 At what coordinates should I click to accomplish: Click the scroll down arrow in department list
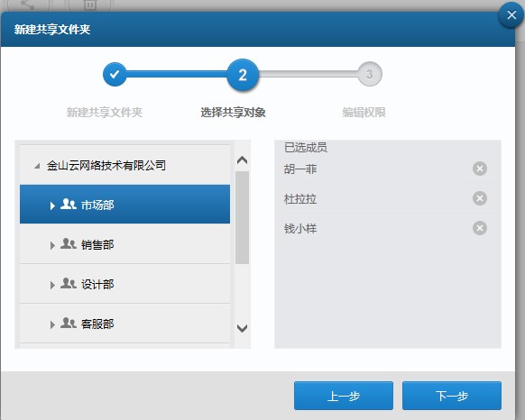tap(242, 328)
